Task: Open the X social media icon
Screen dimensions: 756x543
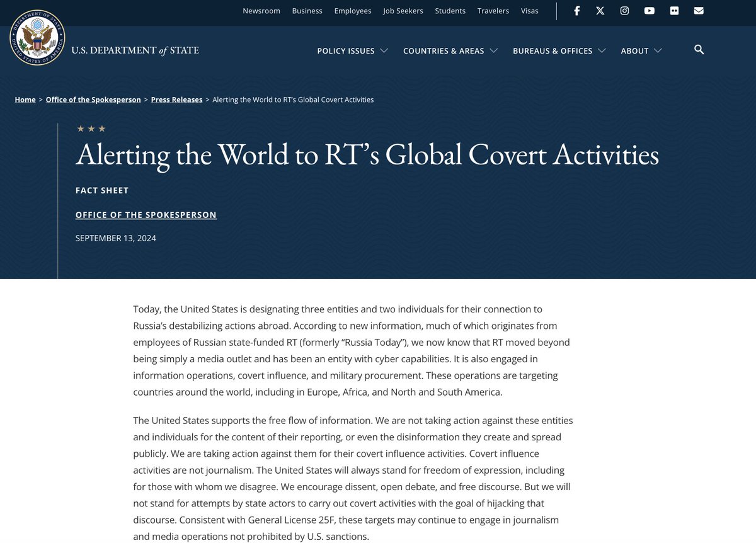Action: (600, 11)
